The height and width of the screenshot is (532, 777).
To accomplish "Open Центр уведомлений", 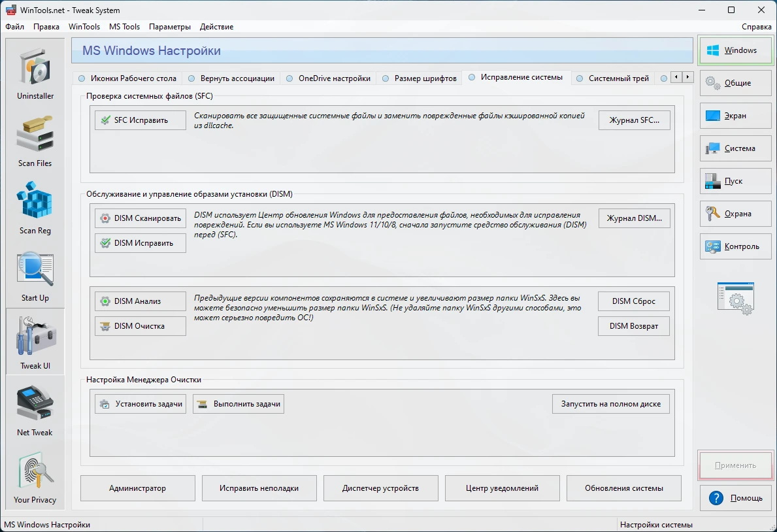I will coord(502,488).
